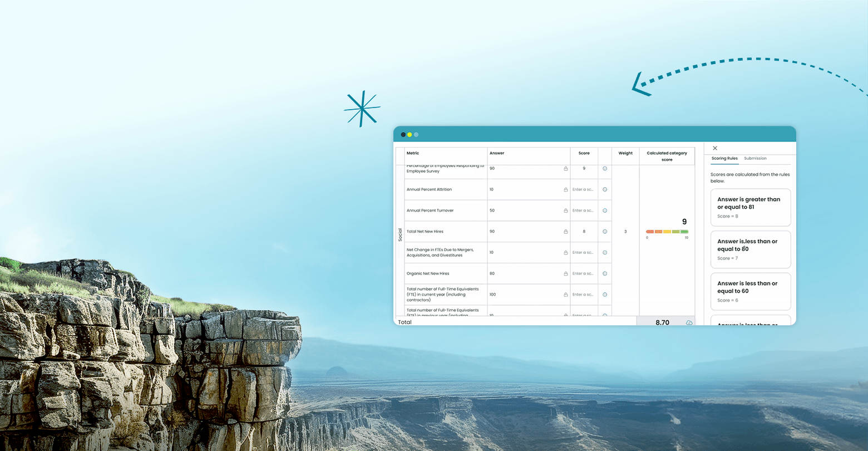Click the cloud sync icon next to 8.70
The width and height of the screenshot is (868, 451).
(x=689, y=322)
